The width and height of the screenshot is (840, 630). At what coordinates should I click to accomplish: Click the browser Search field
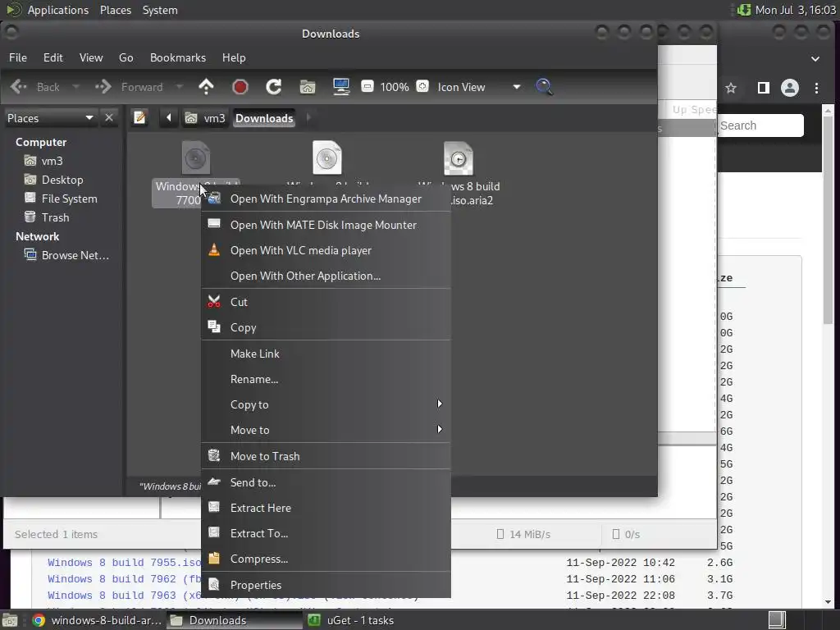click(x=760, y=126)
